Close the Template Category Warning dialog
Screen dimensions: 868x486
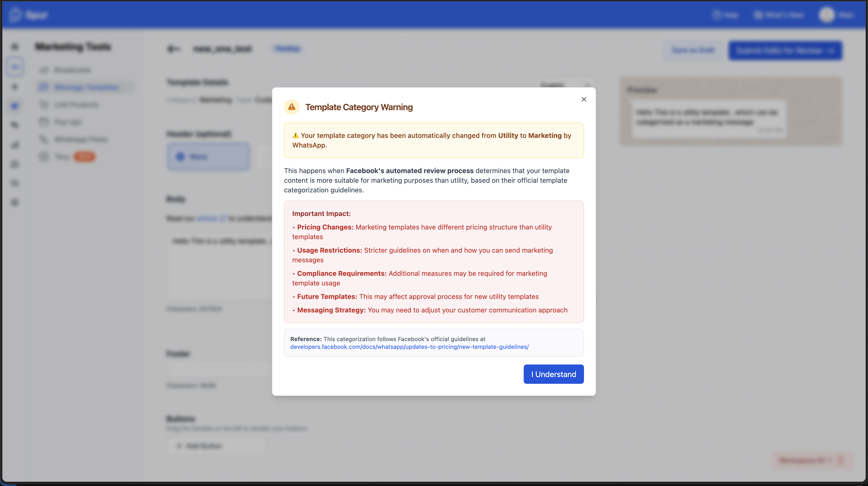tap(583, 99)
